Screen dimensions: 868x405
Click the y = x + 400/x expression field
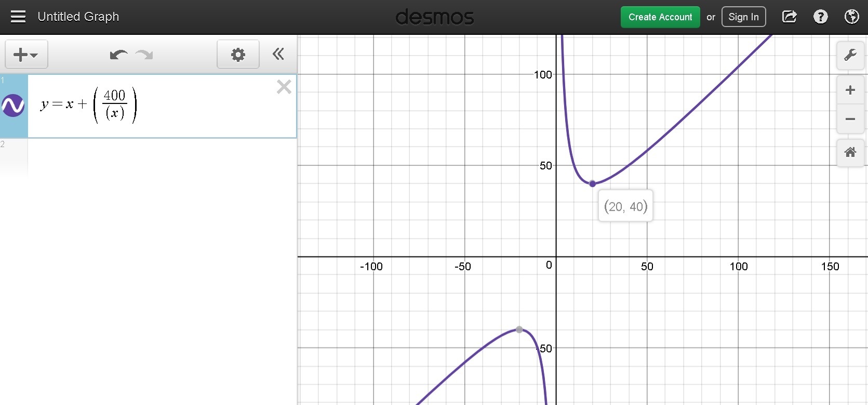162,106
